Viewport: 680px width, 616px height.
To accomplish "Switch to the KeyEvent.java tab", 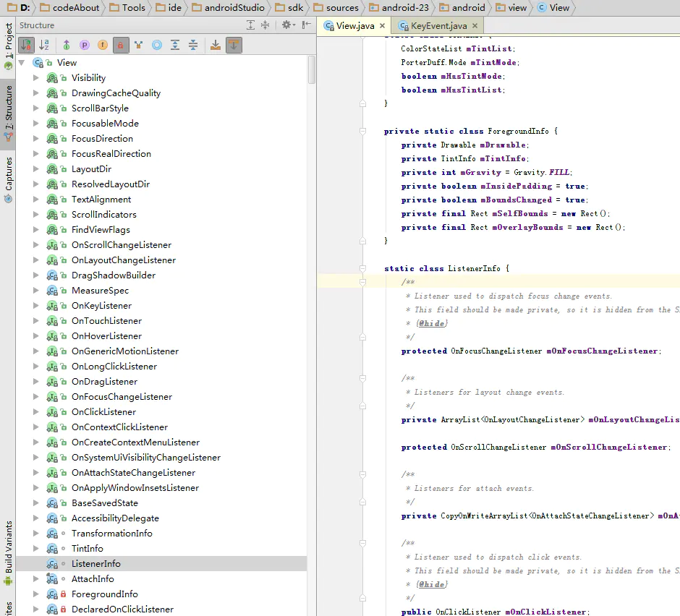I will (438, 23).
